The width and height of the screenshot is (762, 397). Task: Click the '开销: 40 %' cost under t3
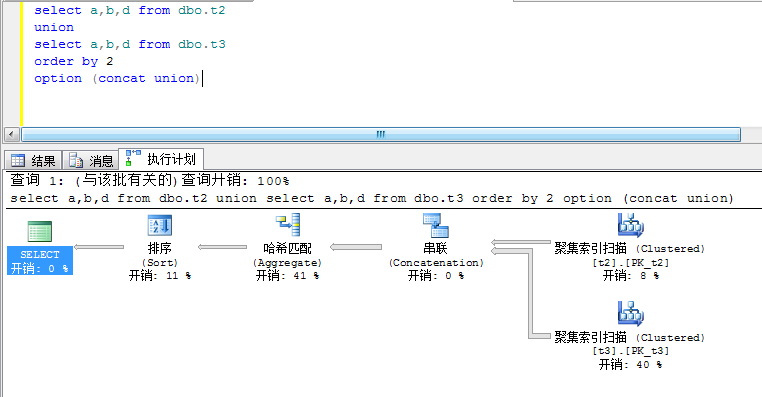coord(630,364)
